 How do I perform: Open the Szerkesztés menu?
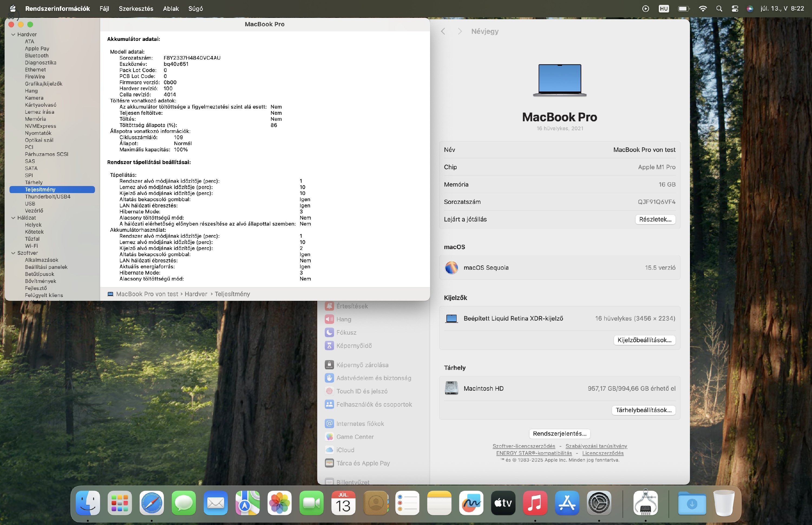[136, 8]
